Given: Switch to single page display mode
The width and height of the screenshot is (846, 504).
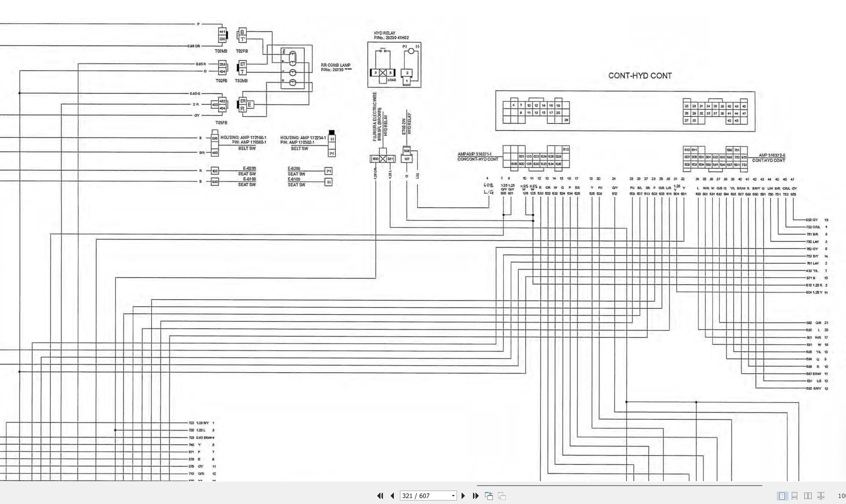Looking at the screenshot, I should [x=781, y=496].
